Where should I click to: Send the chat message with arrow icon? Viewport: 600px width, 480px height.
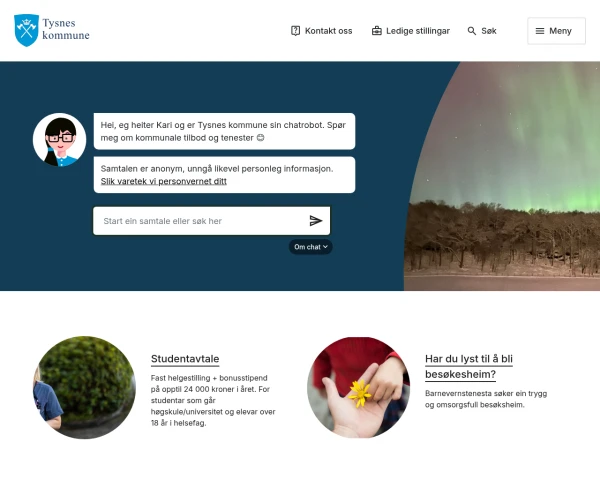tap(316, 220)
